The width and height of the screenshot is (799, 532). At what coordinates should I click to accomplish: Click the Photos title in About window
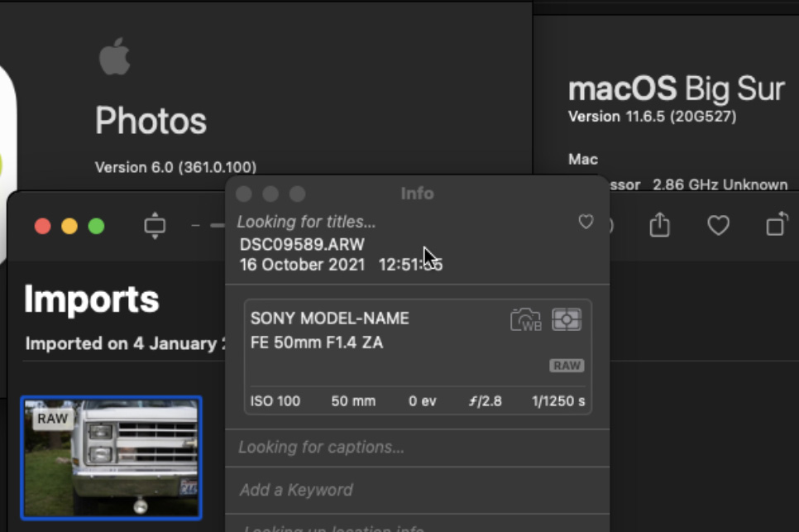pos(151,121)
